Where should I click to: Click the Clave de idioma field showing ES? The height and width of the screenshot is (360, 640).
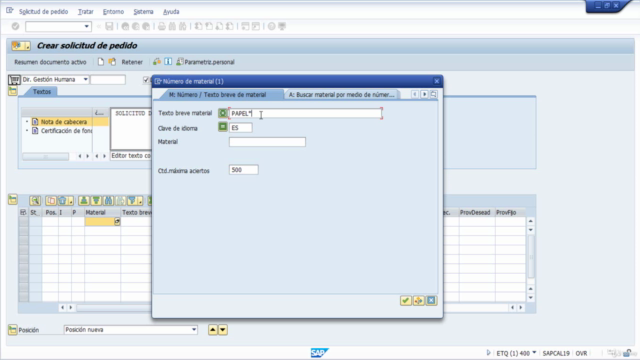click(240, 128)
